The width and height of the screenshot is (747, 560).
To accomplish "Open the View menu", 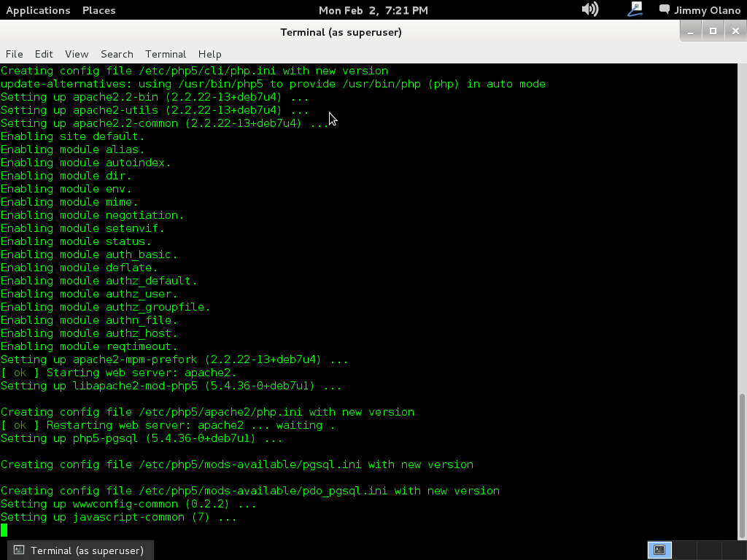I will pyautogui.click(x=77, y=54).
